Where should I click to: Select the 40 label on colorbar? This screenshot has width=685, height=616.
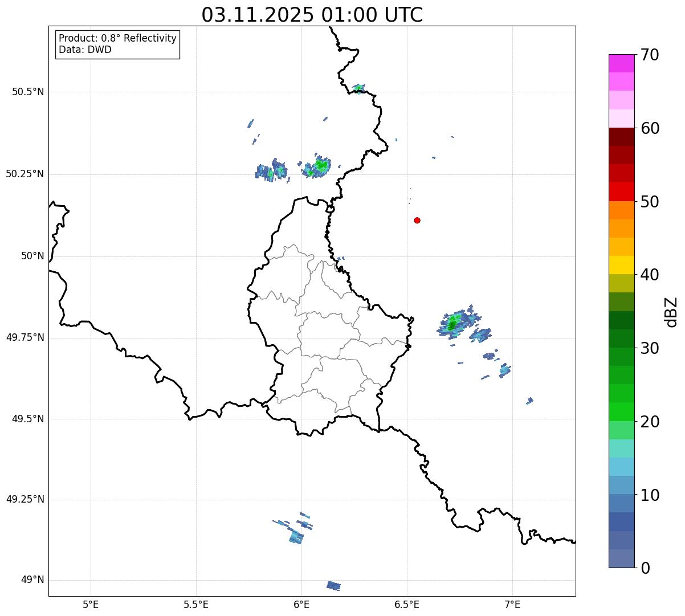(x=650, y=275)
